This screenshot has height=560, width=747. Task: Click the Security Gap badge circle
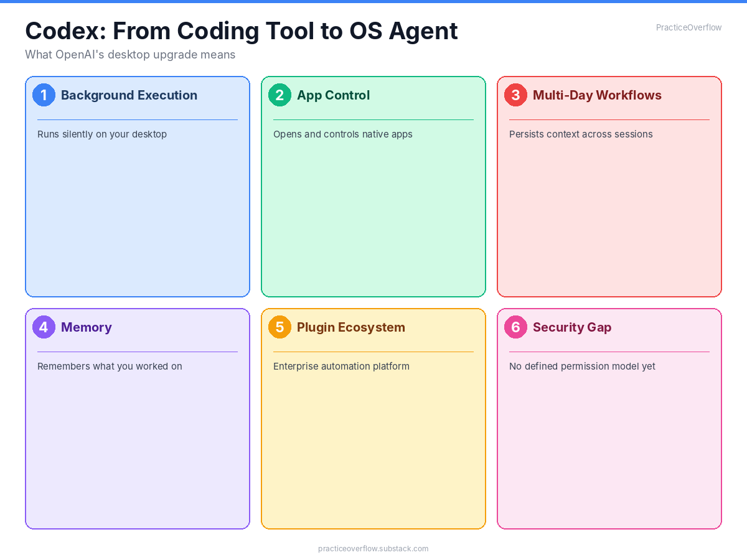pyautogui.click(x=515, y=327)
